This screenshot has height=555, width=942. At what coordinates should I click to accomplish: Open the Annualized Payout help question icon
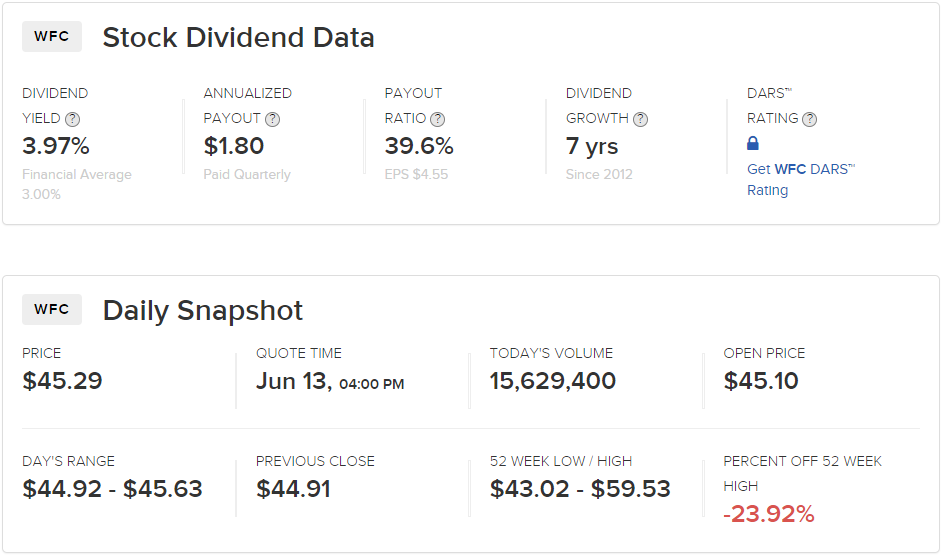[272, 119]
